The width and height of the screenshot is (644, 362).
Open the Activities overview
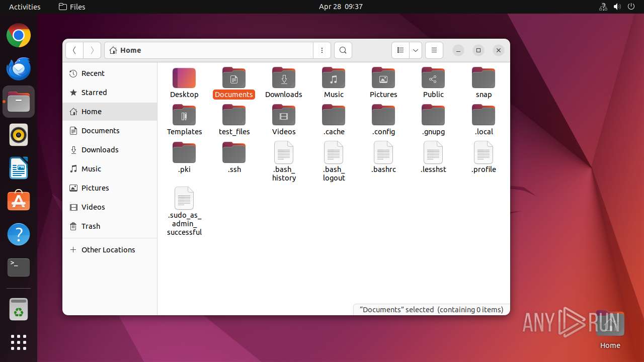tap(25, 7)
